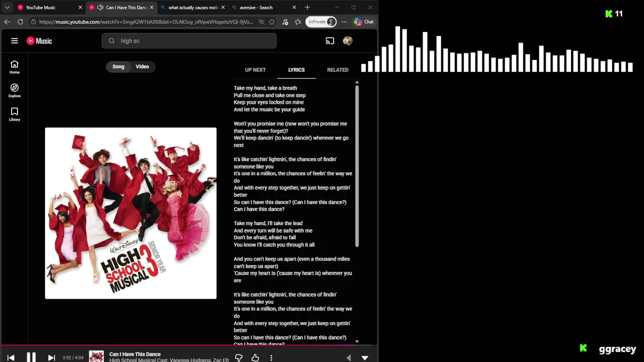Viewport: 644px width, 362px height.
Task: Click the lyrics scroll-down arrow
Action: [357, 341]
